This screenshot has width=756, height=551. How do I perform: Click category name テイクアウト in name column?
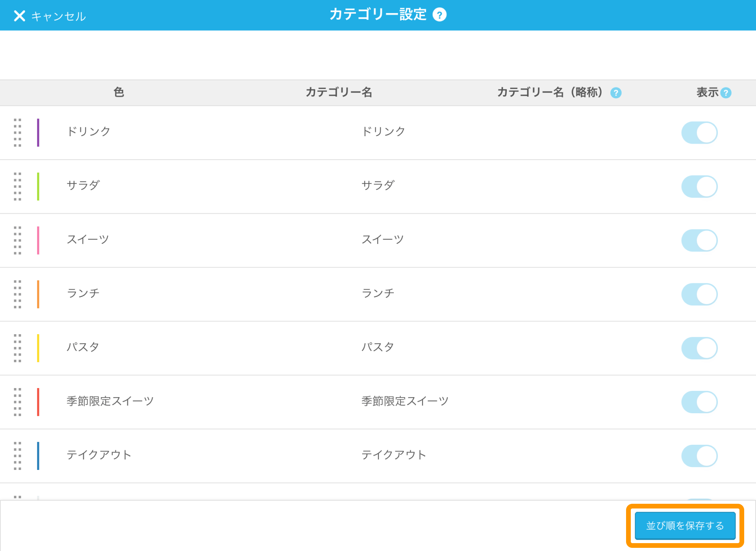pyautogui.click(x=99, y=455)
